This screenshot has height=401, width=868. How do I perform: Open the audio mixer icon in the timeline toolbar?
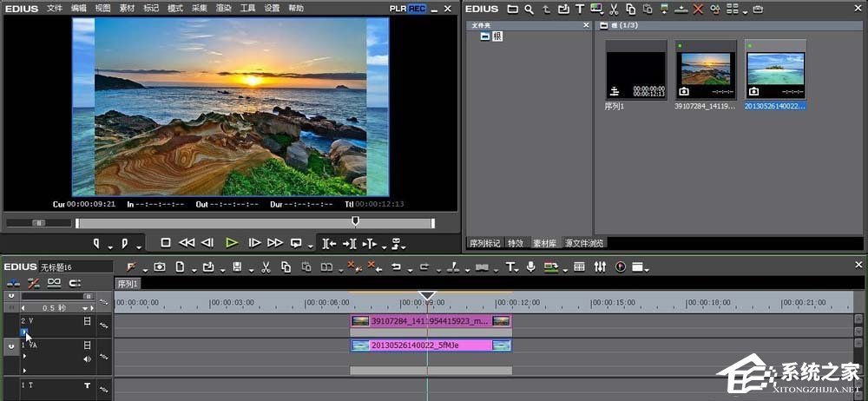point(600,266)
